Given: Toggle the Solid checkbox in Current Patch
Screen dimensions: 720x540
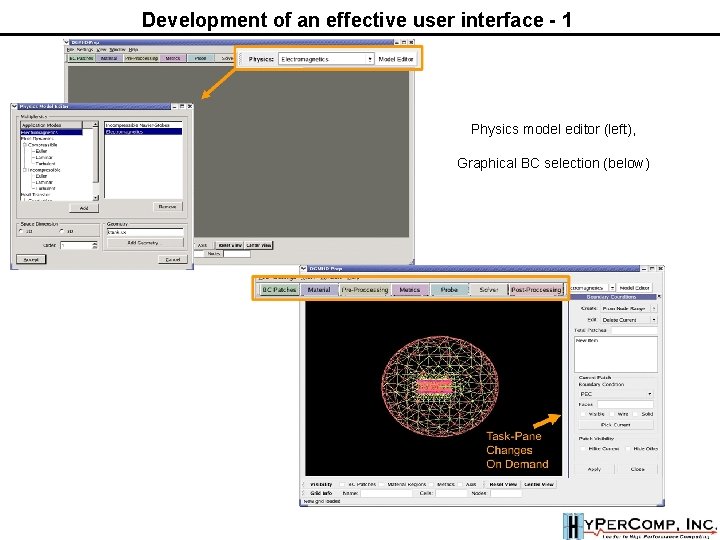Looking at the screenshot, I should click(636, 414).
